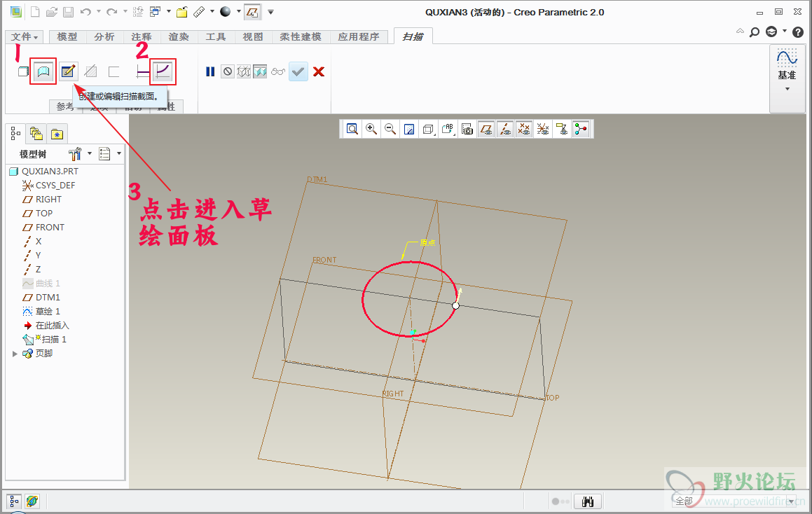Viewport: 812px width, 514px height.
Task: Click the Regenerate model icon
Action: tap(138, 11)
